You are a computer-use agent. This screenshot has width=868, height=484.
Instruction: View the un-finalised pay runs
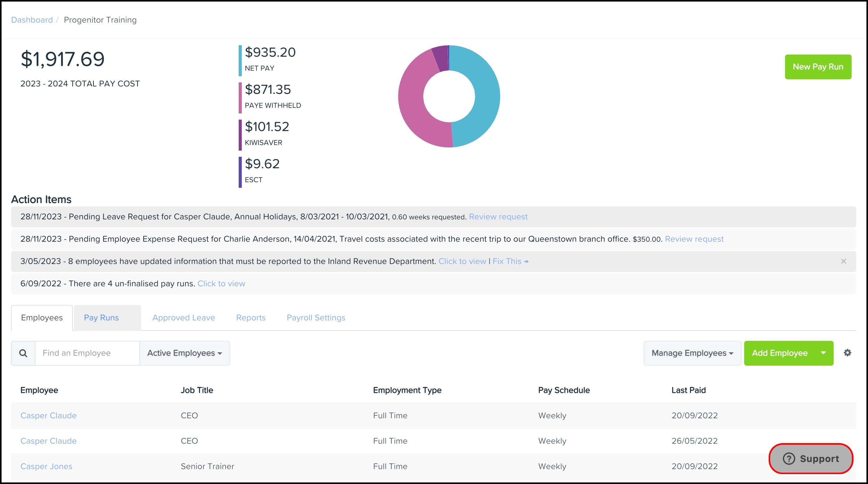click(x=221, y=284)
